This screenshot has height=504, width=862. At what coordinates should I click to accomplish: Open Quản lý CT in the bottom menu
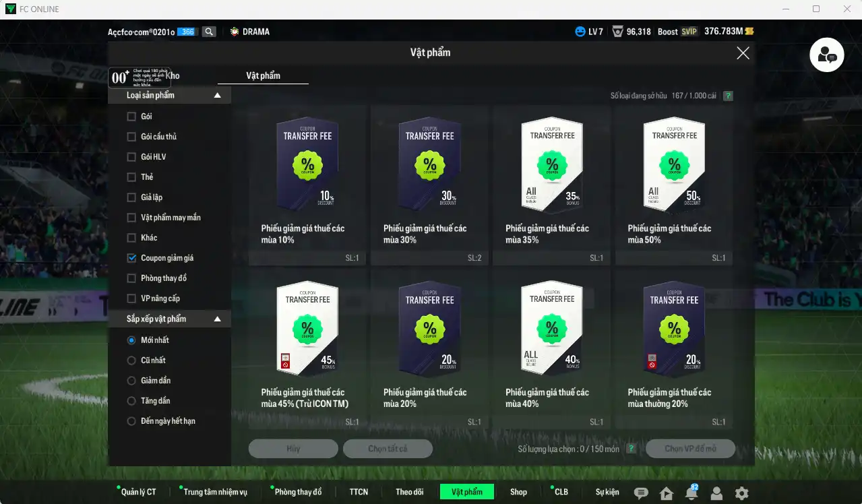(x=138, y=492)
